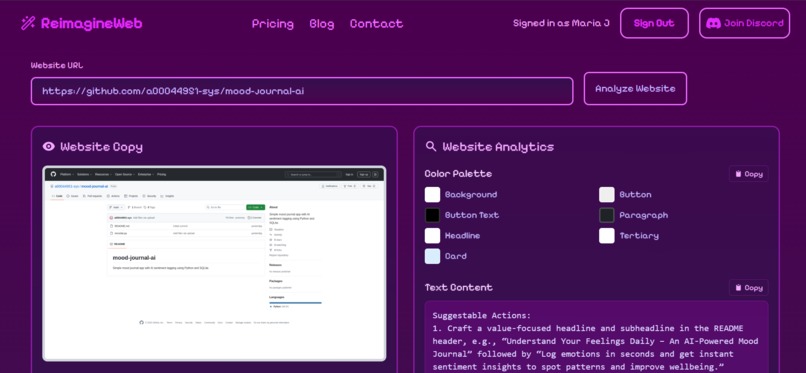Select the Background color swatch
The width and height of the screenshot is (806, 373).
click(x=432, y=195)
